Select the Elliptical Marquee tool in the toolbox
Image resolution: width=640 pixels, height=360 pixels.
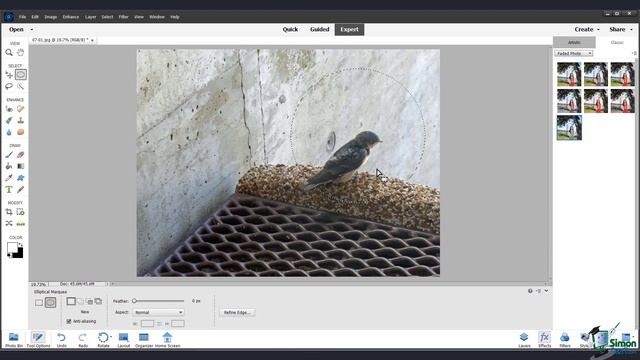(x=20, y=75)
